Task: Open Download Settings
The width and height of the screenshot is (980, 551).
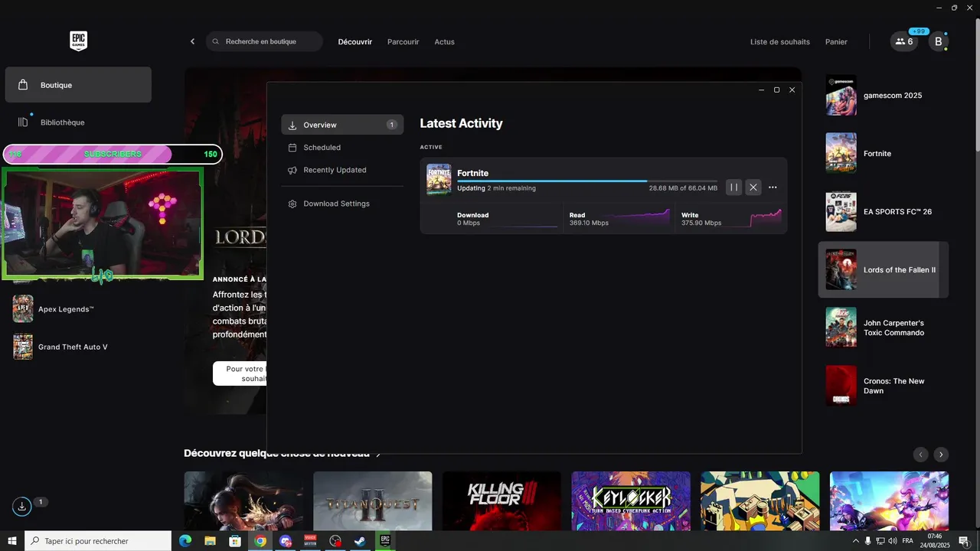Action: 342,204
